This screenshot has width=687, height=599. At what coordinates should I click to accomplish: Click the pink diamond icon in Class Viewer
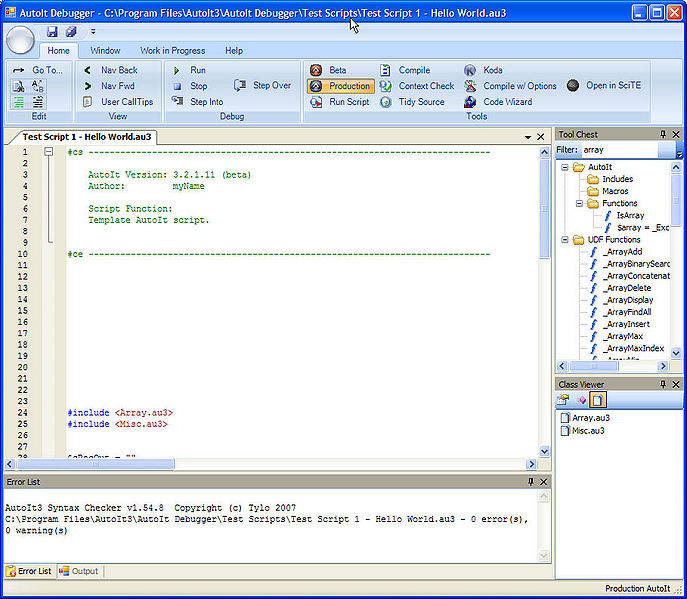pyautogui.click(x=581, y=400)
